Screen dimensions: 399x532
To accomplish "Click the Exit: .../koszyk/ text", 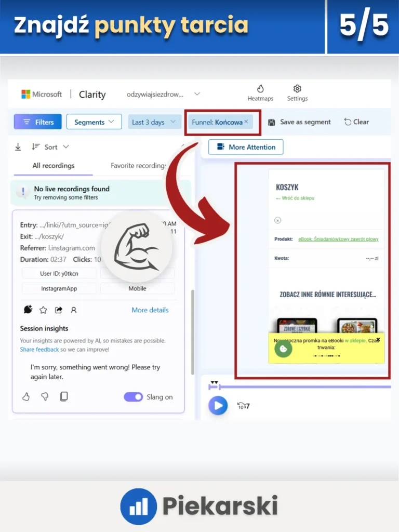I will pos(42,236).
